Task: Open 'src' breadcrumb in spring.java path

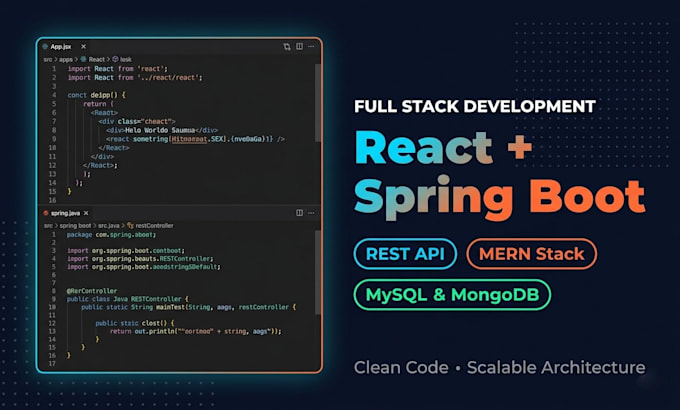Action: [x=48, y=226]
